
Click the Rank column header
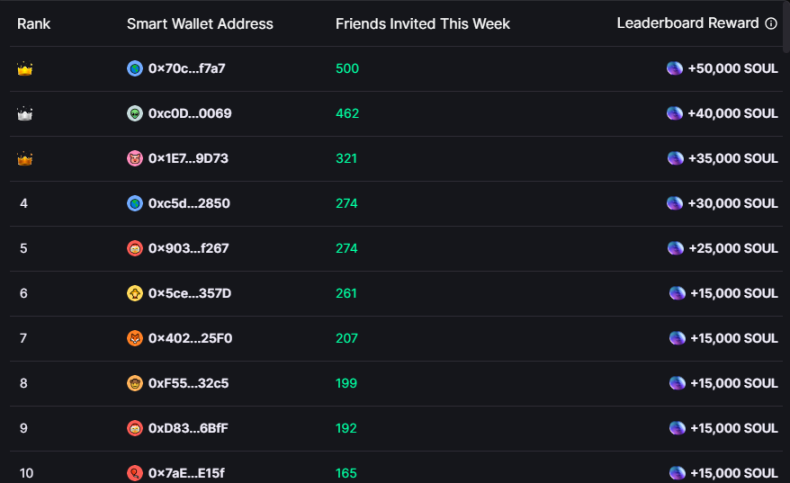[34, 24]
